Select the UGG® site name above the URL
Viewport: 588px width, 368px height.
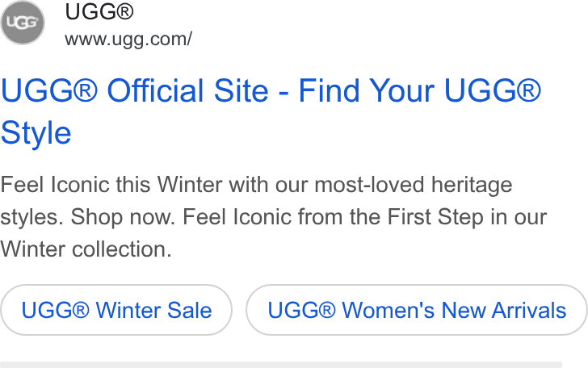pyautogui.click(x=99, y=11)
